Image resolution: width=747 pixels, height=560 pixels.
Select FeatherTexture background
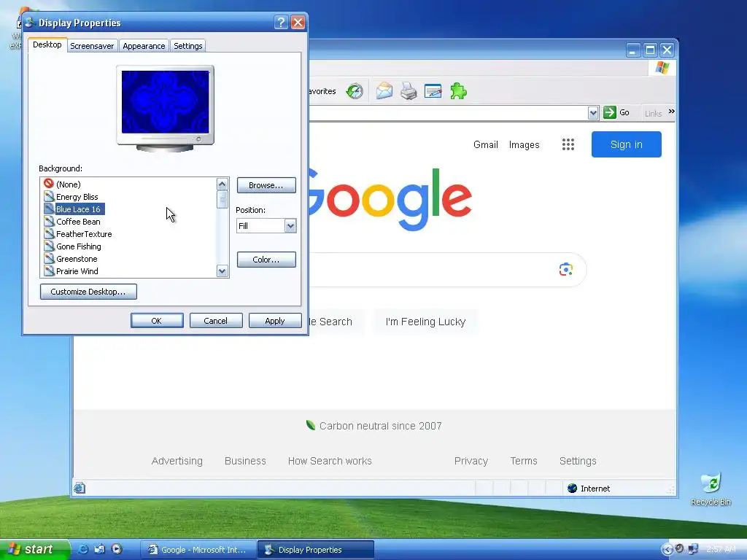84,234
